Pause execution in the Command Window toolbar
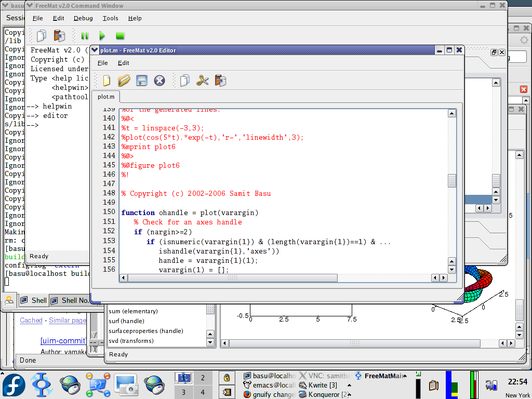The height and width of the screenshot is (399, 532). coord(85,36)
